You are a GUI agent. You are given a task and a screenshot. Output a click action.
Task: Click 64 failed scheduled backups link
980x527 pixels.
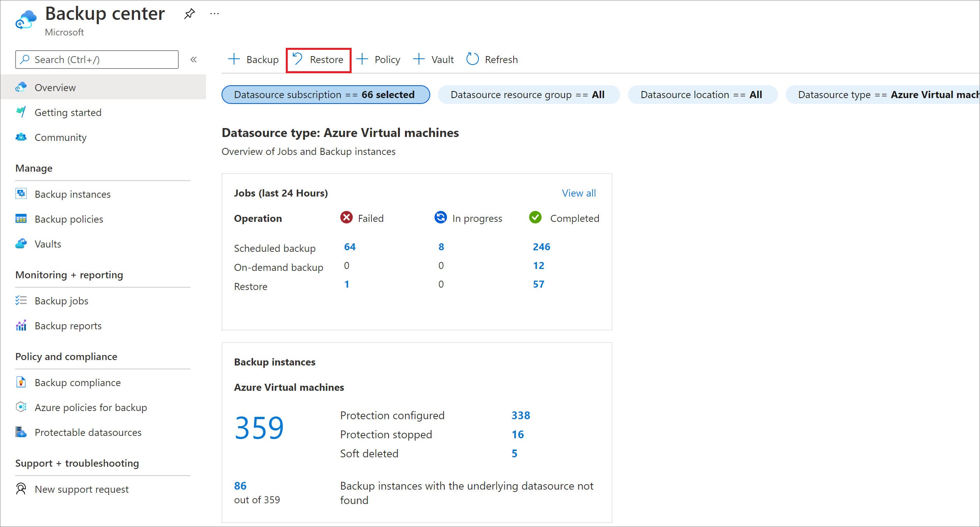[x=350, y=247]
